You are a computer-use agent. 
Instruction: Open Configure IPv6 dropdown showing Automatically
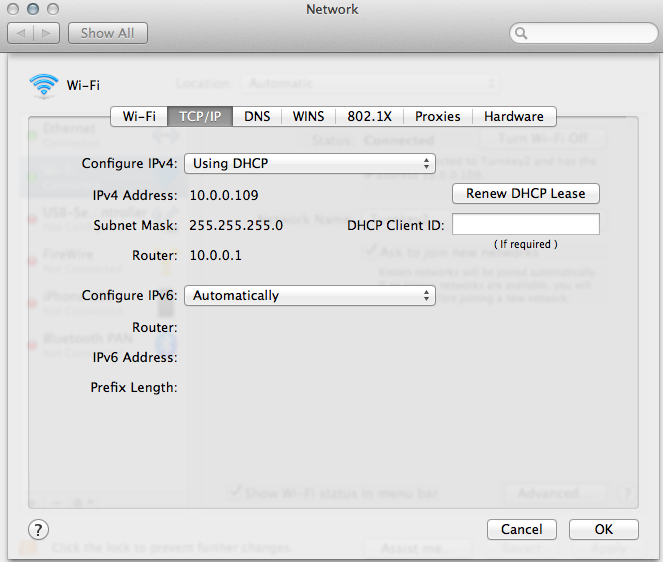point(310,296)
